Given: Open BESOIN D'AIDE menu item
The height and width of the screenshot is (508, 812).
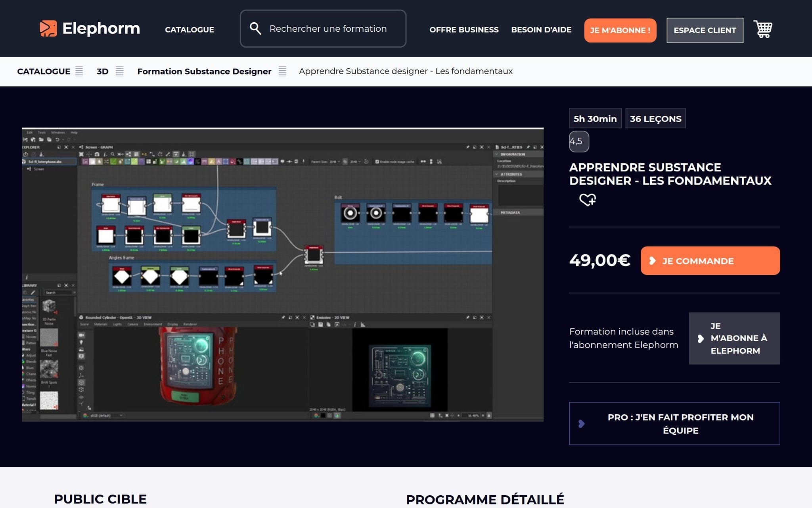Looking at the screenshot, I should [541, 30].
